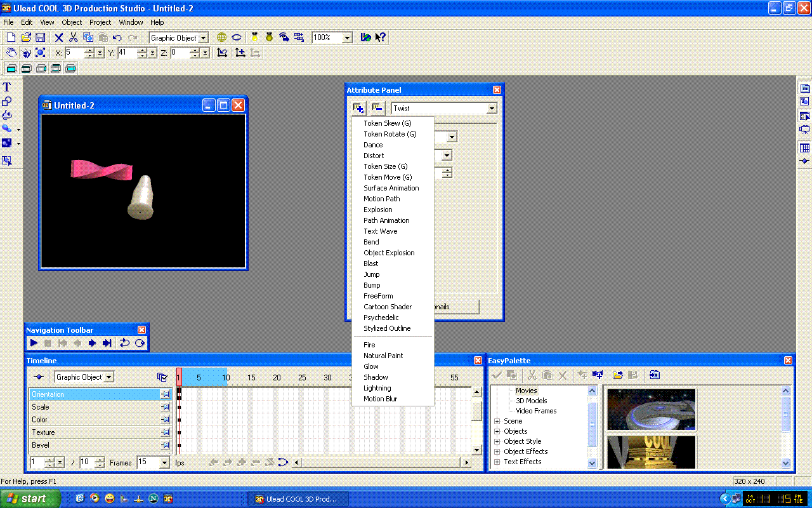
Task: Click the Timeline horizontal scrollbar track
Action: (381, 463)
